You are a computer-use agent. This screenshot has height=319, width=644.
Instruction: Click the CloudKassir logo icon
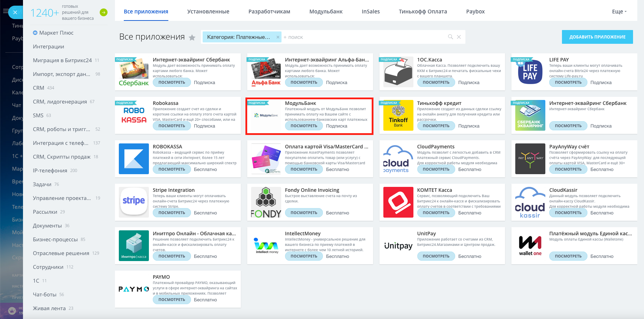click(530, 202)
